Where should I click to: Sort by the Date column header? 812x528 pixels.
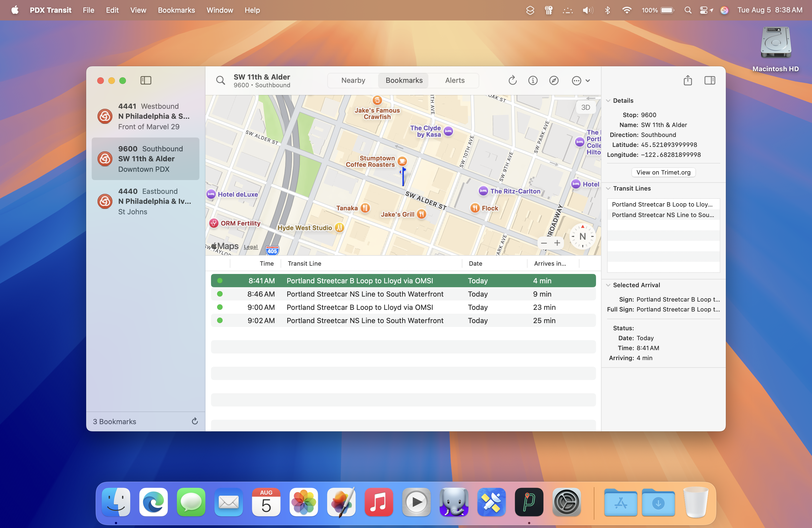pos(494,263)
